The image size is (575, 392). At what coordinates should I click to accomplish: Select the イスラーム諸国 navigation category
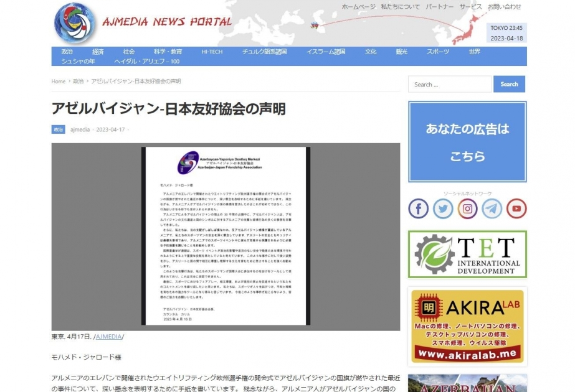326,52
